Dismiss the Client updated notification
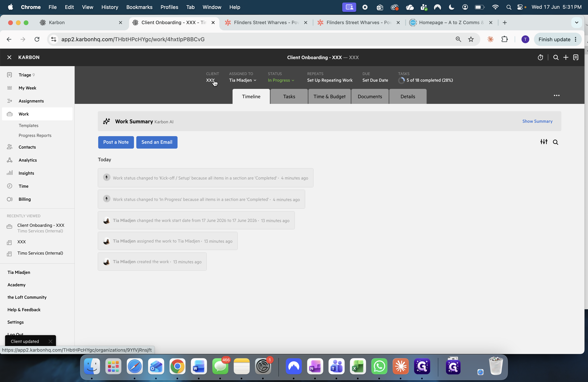 [50, 341]
